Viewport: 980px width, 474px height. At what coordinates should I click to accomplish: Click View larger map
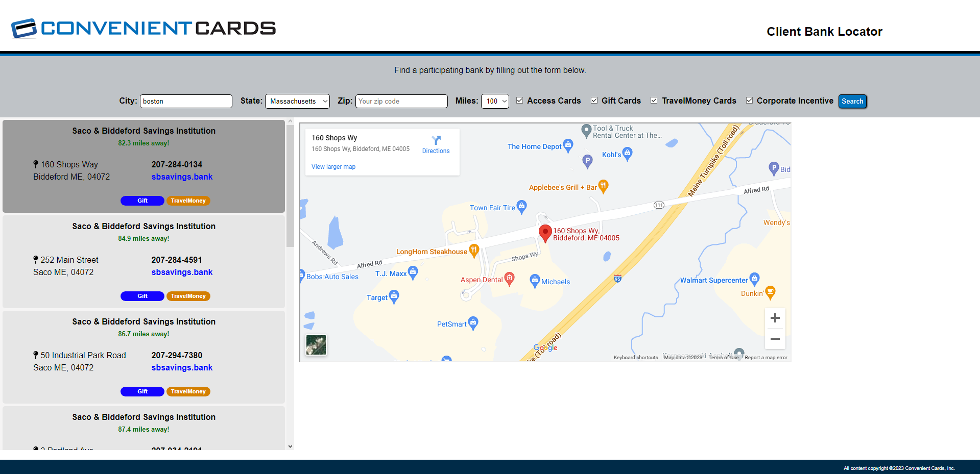tap(333, 166)
